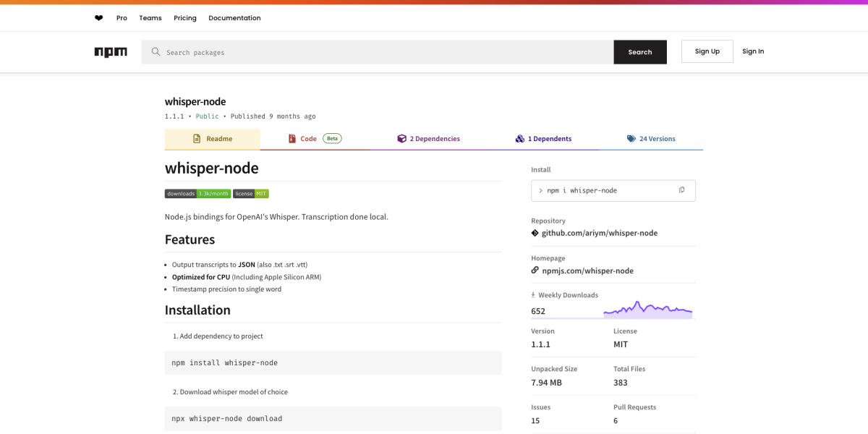Image resolution: width=868 pixels, height=434 pixels.
Task: Click the npm logo
Action: pyautogui.click(x=111, y=51)
